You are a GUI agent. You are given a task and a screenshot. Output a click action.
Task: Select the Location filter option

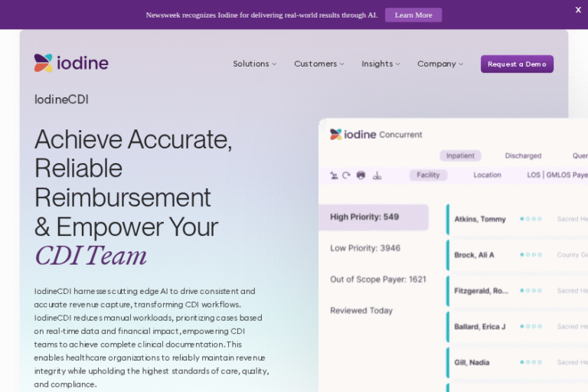[487, 175]
